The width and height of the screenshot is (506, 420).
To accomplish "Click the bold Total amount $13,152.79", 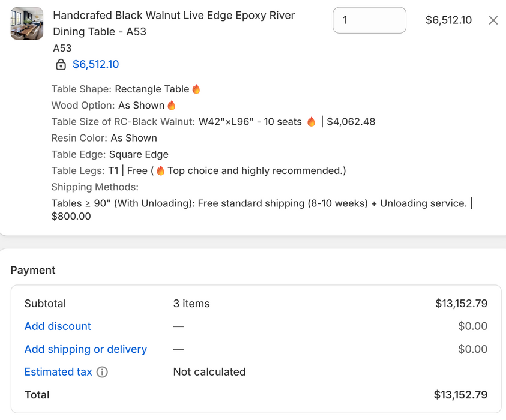I will click(460, 395).
